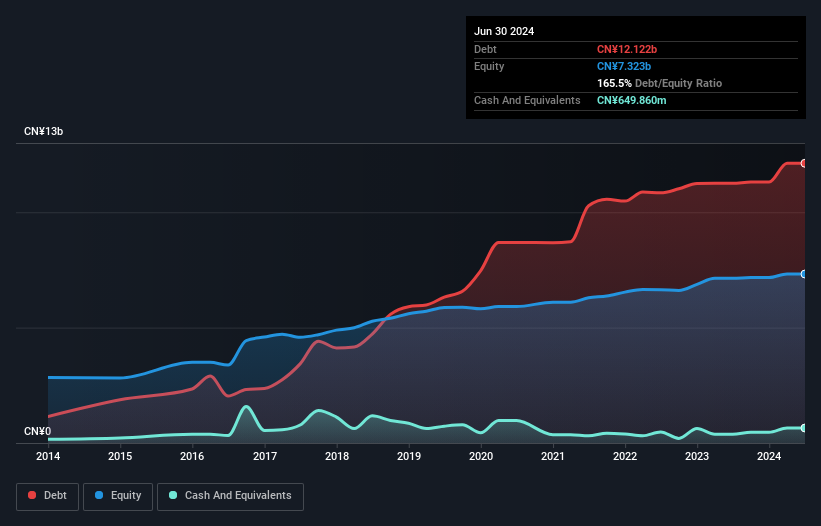Image resolution: width=821 pixels, height=526 pixels.
Task: Click the 165.5% Debt/Equity Ratio text
Action: click(659, 83)
